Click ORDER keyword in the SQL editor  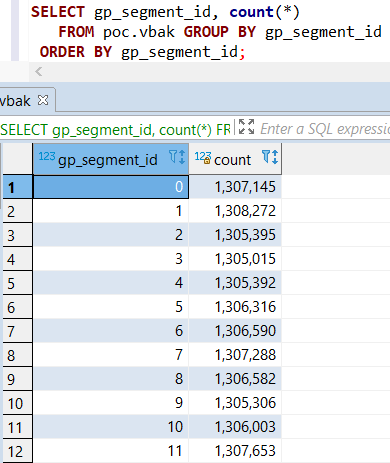(62, 52)
